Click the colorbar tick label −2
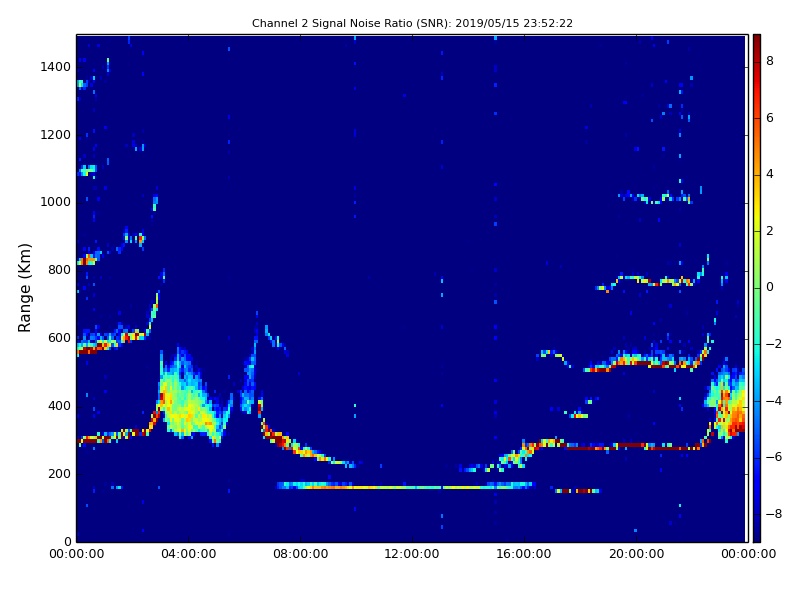Image resolution: width=800 pixels, height=600 pixels. pyautogui.click(x=774, y=344)
